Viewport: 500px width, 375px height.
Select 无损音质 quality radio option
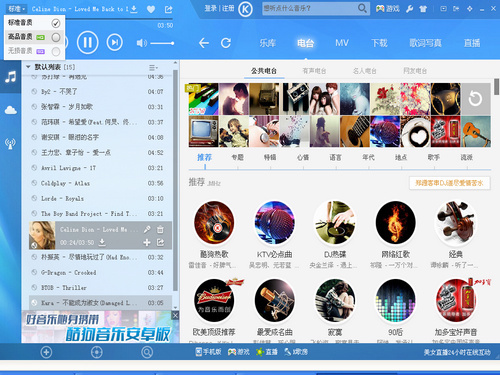tap(56, 52)
